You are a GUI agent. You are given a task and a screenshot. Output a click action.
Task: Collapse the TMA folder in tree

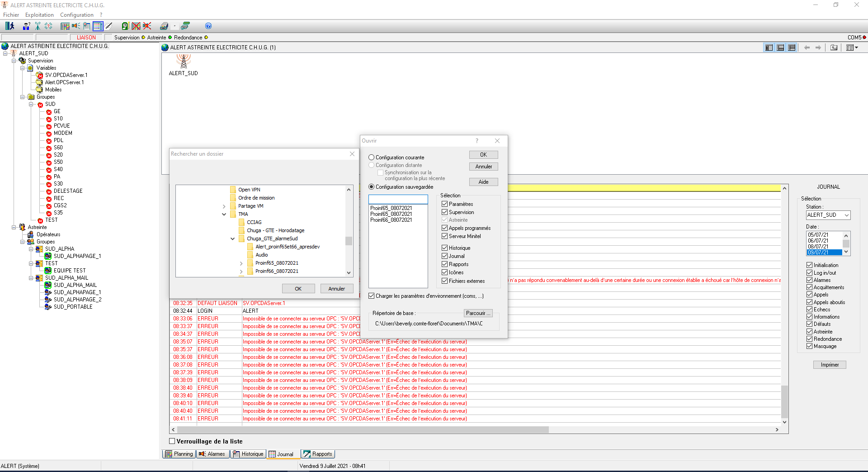coord(224,215)
